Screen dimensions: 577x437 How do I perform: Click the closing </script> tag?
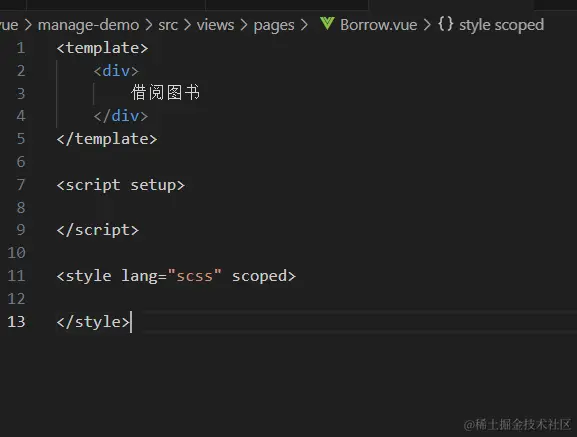[98, 230]
